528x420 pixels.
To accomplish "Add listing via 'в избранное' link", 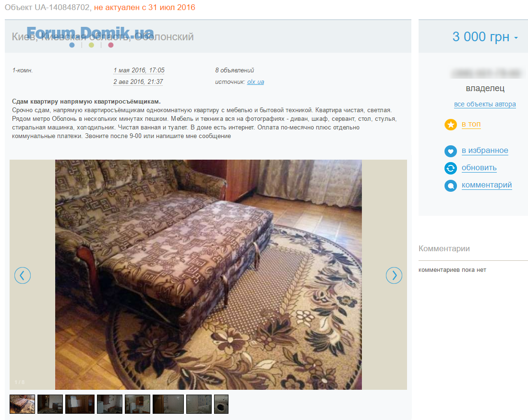I will 485,151.
